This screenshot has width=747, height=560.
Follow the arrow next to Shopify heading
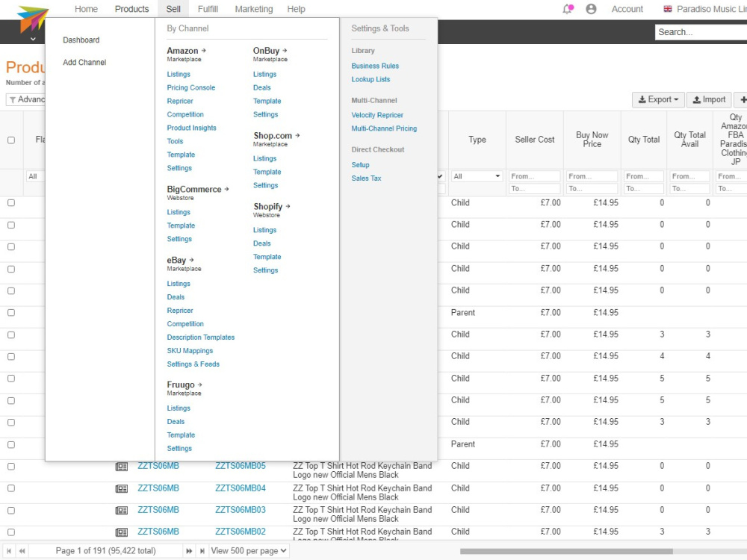288,206
